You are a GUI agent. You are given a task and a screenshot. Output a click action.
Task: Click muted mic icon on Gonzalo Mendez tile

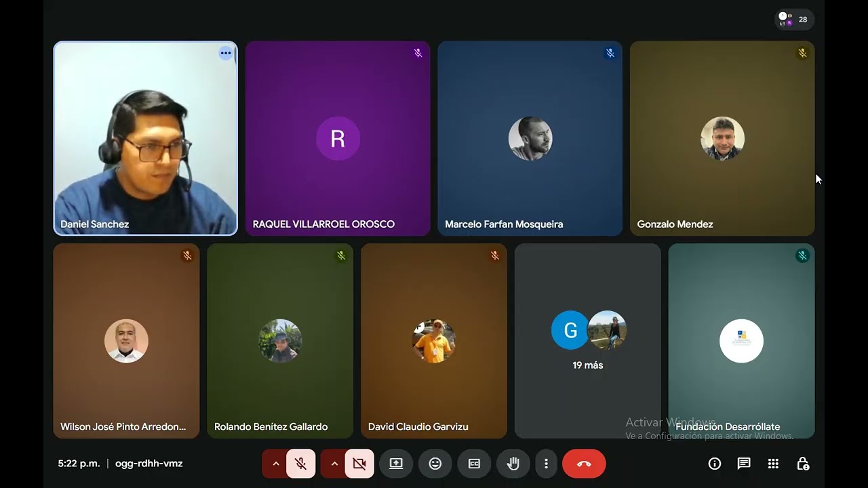tap(802, 53)
